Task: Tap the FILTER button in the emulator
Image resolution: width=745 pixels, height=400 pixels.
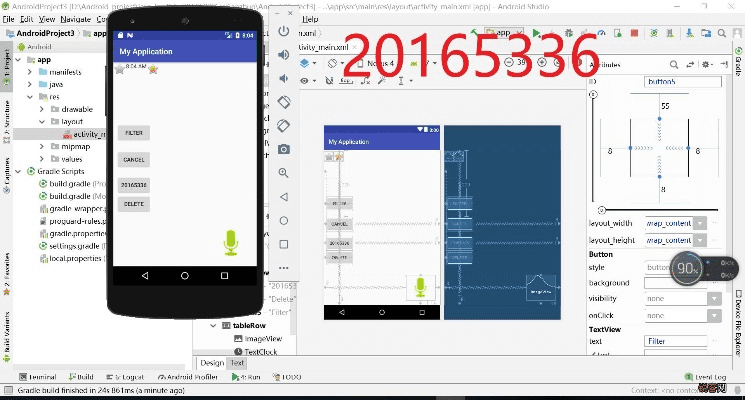Action: pos(133,133)
